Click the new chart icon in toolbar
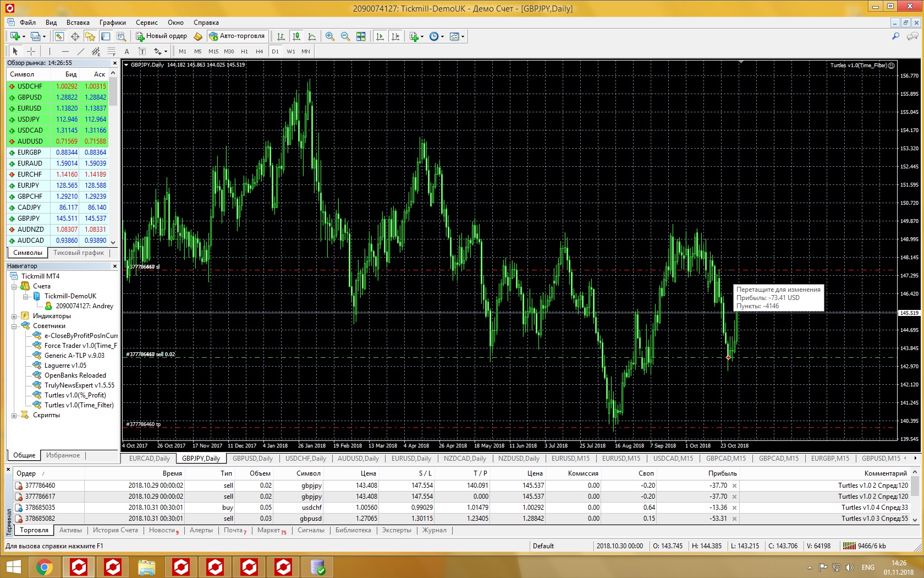Screen dimensions: 924x578 [15, 36]
